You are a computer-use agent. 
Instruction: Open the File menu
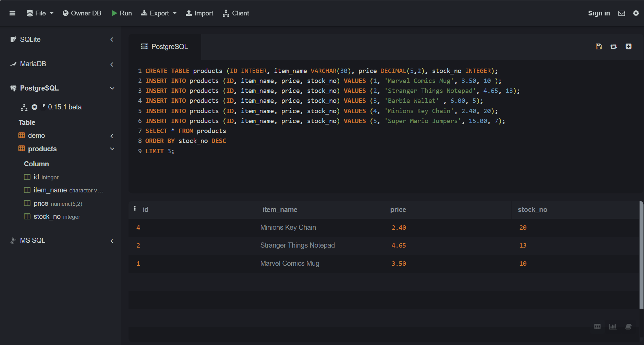pyautogui.click(x=40, y=13)
